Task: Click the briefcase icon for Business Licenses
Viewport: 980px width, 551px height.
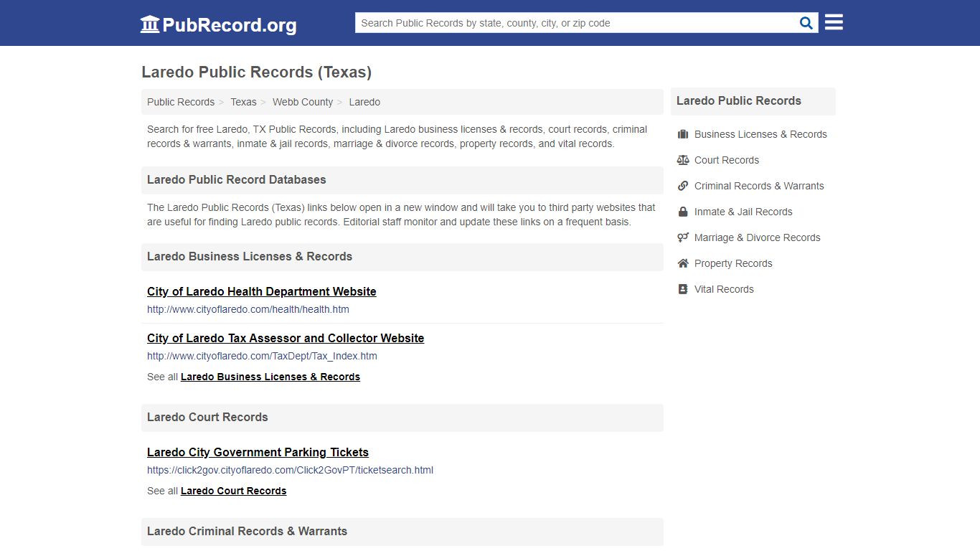Action: click(x=683, y=134)
